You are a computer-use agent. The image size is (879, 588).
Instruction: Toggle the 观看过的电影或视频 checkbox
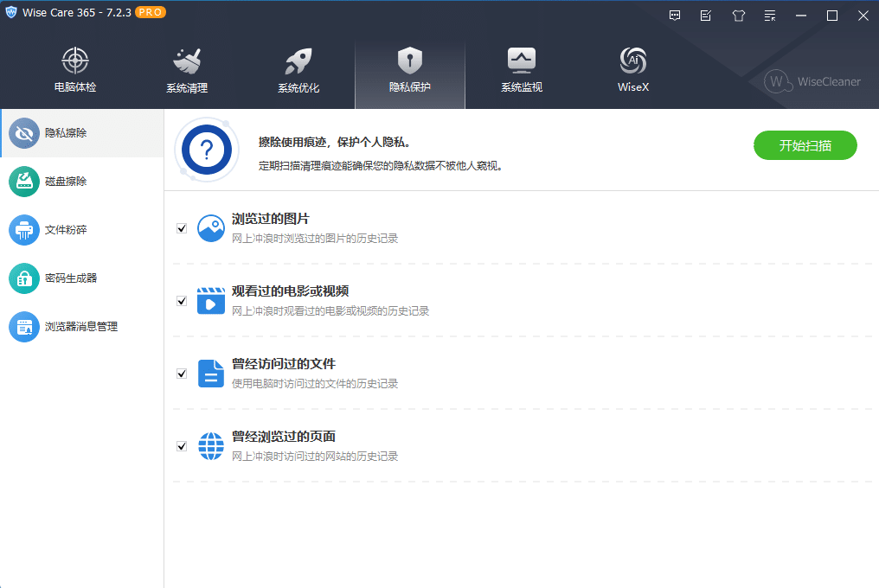[x=182, y=301]
